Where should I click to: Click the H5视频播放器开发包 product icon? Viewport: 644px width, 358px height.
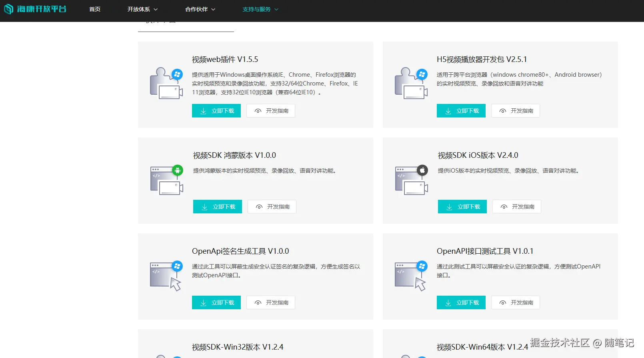click(x=411, y=83)
